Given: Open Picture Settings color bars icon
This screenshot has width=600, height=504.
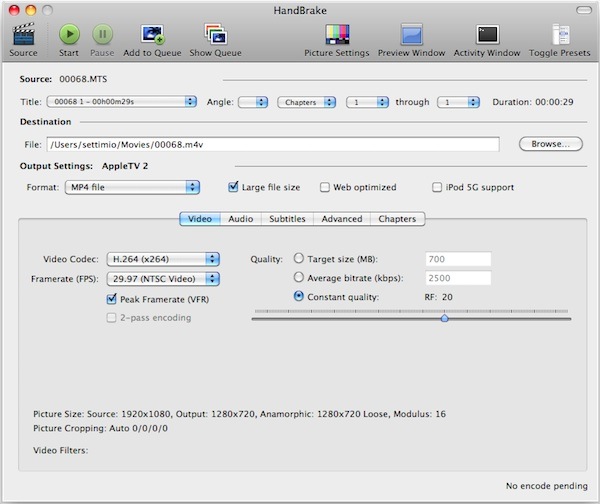Looking at the screenshot, I should click(x=337, y=34).
